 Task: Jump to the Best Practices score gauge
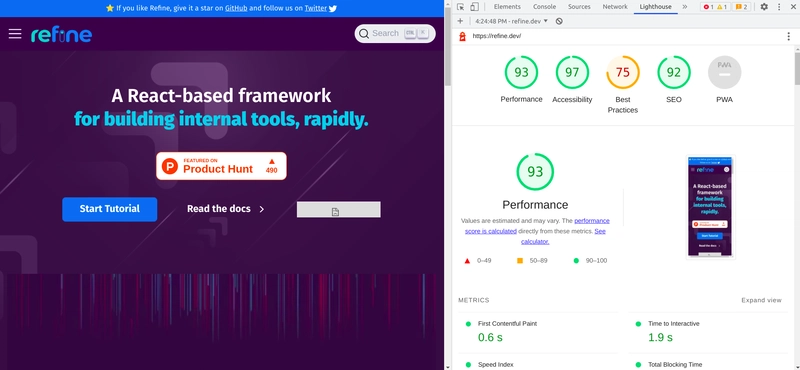coord(622,72)
